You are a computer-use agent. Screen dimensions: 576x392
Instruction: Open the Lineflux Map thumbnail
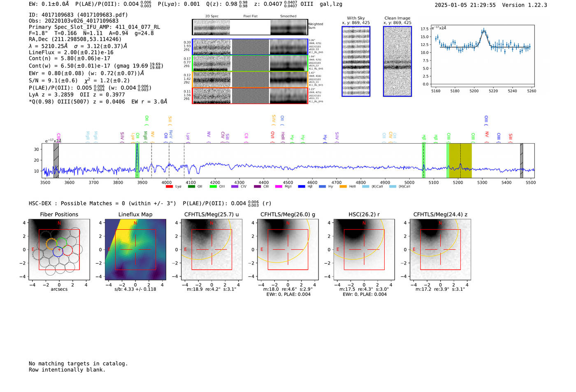click(135, 249)
